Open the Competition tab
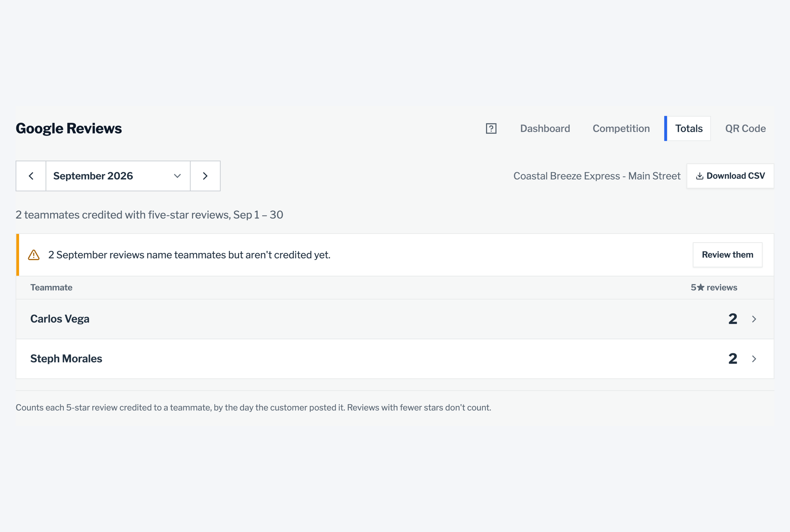The image size is (790, 532). click(x=621, y=129)
